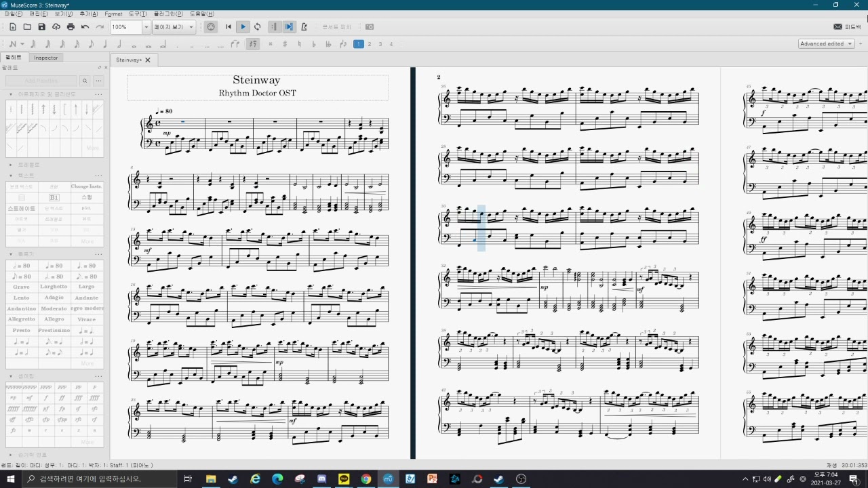Upload the score using the cloud icon
The width and height of the screenshot is (868, 488).
(56, 27)
